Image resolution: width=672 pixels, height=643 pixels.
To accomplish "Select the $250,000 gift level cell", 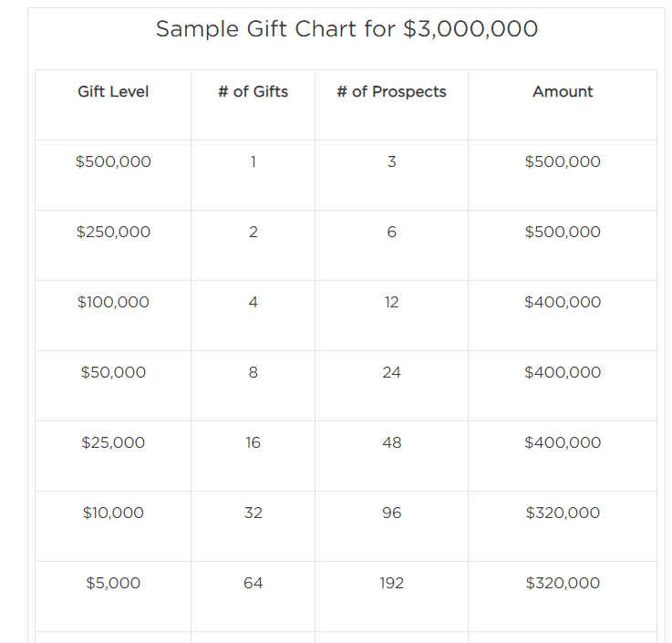I will tap(113, 233).
